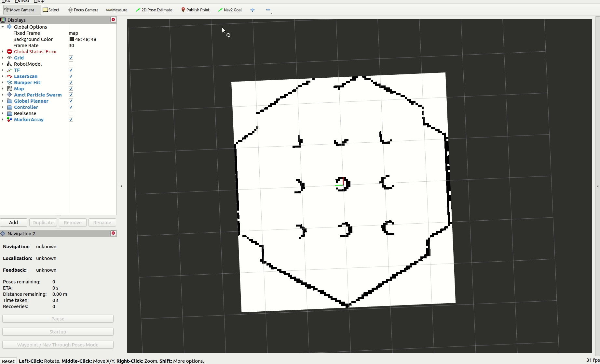
Task: Activate the 2D Pose Estimate tool
Action: point(154,10)
